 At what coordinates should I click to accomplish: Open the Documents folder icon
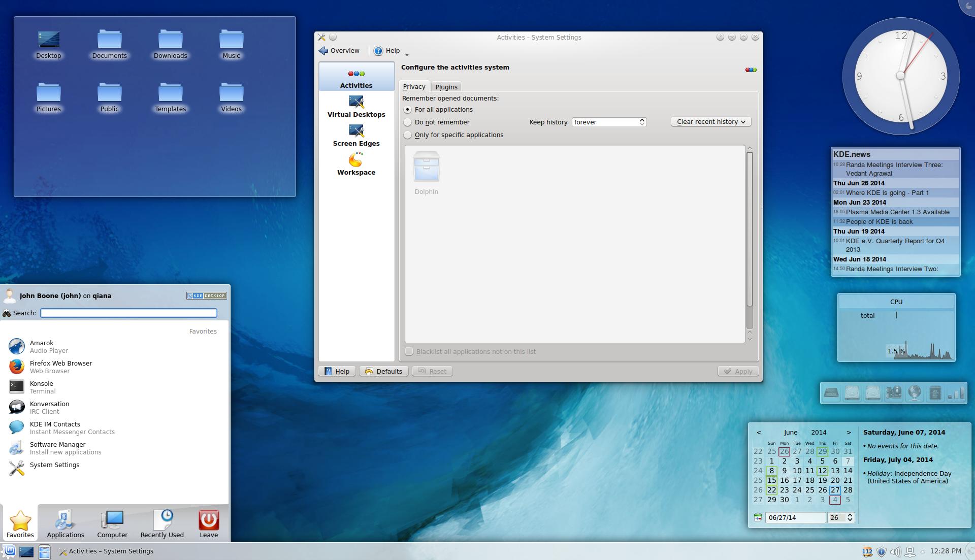click(x=109, y=45)
